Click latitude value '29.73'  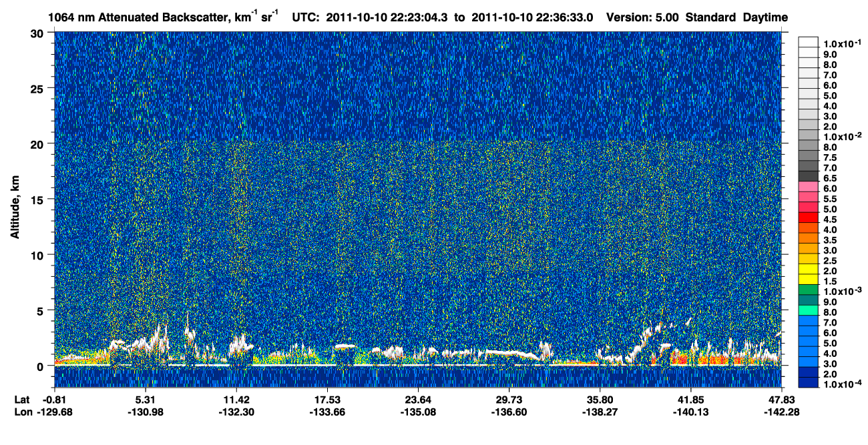(x=509, y=400)
